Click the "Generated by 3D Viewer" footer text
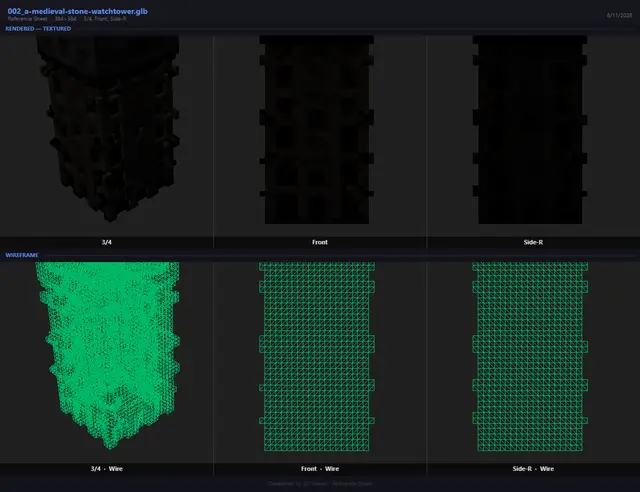The width and height of the screenshot is (640, 492). 320,483
